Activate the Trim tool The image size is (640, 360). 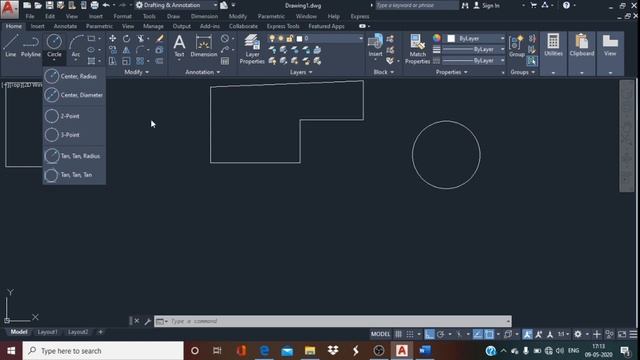click(140, 38)
